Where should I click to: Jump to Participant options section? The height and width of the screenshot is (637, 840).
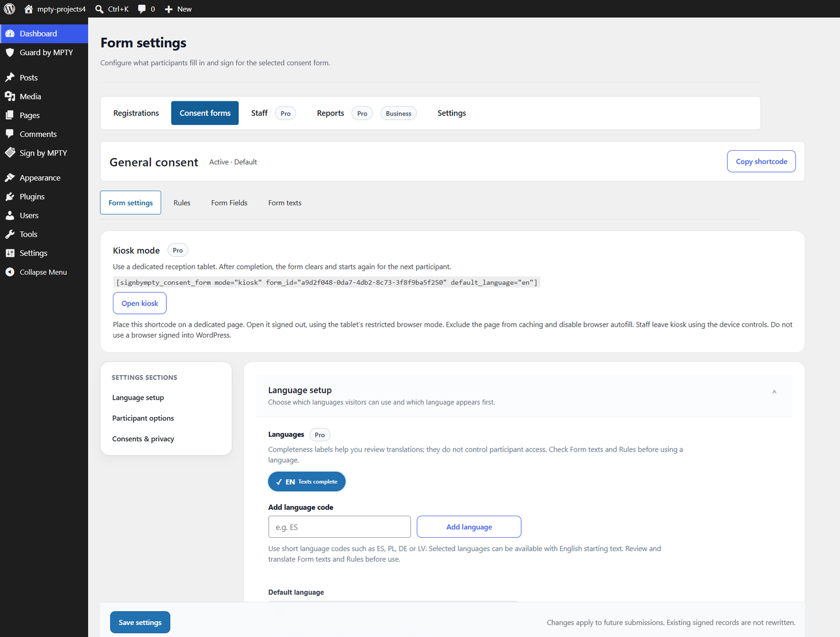pyautogui.click(x=143, y=418)
